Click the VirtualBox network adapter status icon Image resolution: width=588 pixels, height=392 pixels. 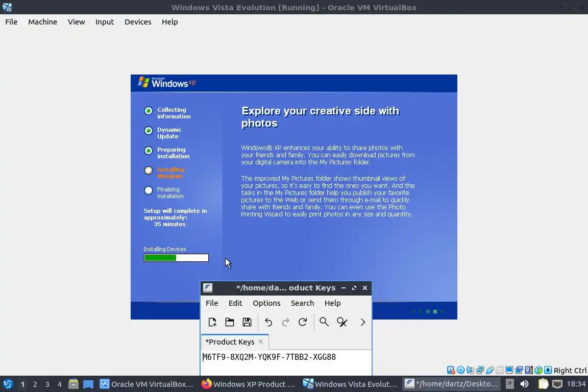pos(480,370)
